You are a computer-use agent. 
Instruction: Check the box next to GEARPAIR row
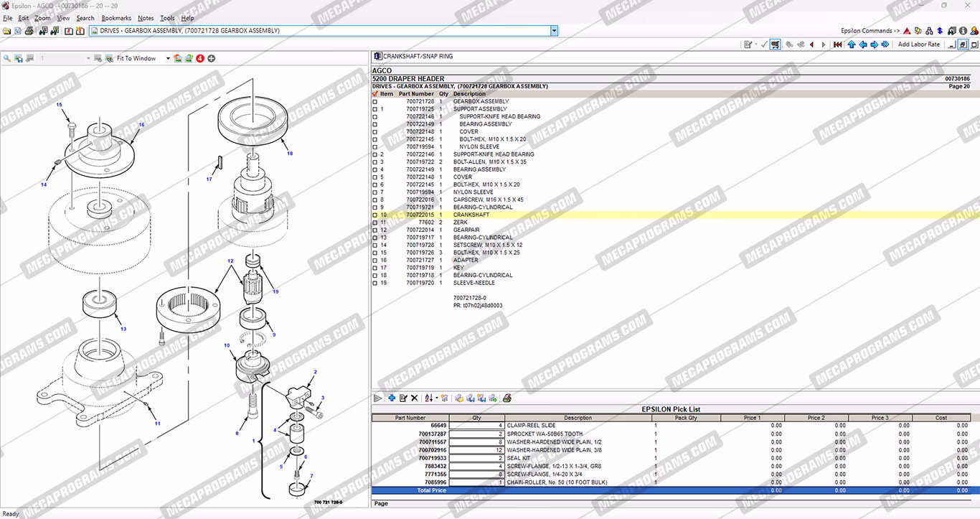point(374,230)
